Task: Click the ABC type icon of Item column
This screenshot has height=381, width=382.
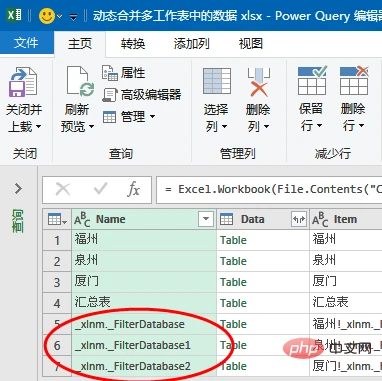Action: pos(320,220)
